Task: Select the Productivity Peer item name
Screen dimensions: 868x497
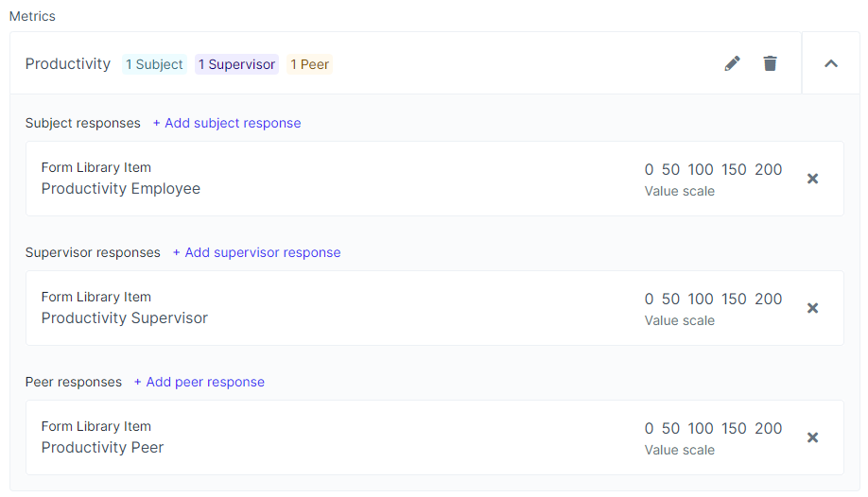Action: (x=103, y=447)
